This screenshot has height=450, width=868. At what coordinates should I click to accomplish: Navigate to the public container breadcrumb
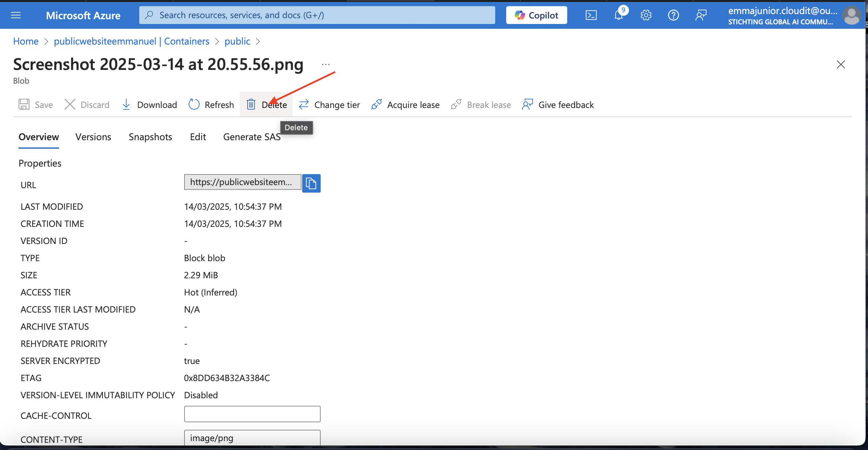[x=237, y=41]
